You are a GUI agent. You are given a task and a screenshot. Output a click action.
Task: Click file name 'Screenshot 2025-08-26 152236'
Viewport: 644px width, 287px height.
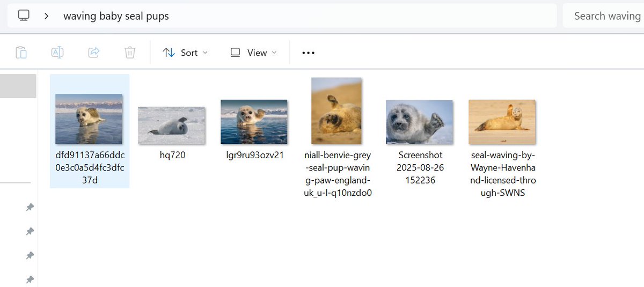click(420, 167)
